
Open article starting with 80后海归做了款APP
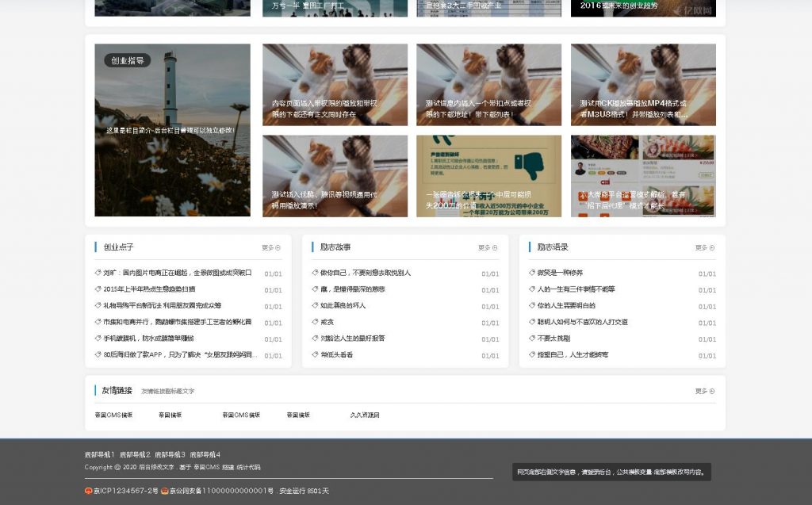(x=180, y=355)
